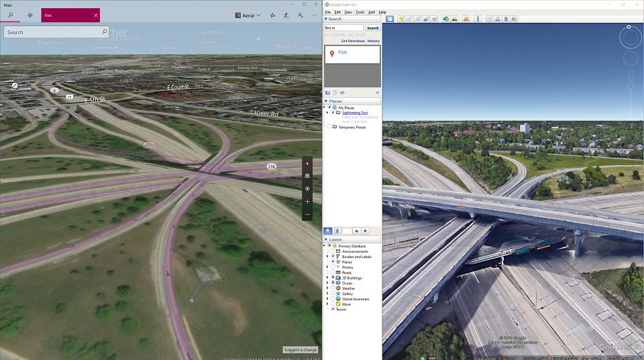Viewport: 644px width, 360px height.
Task: Show the ruler tool
Action: 478,19
